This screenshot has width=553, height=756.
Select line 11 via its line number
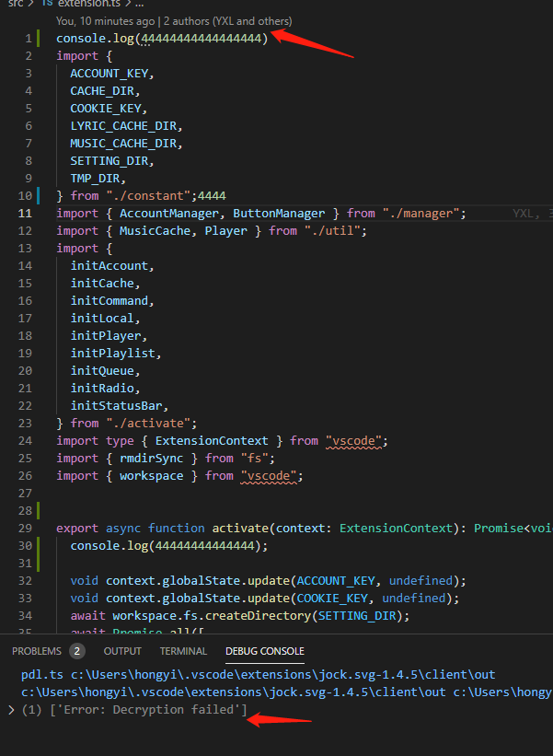(25, 213)
